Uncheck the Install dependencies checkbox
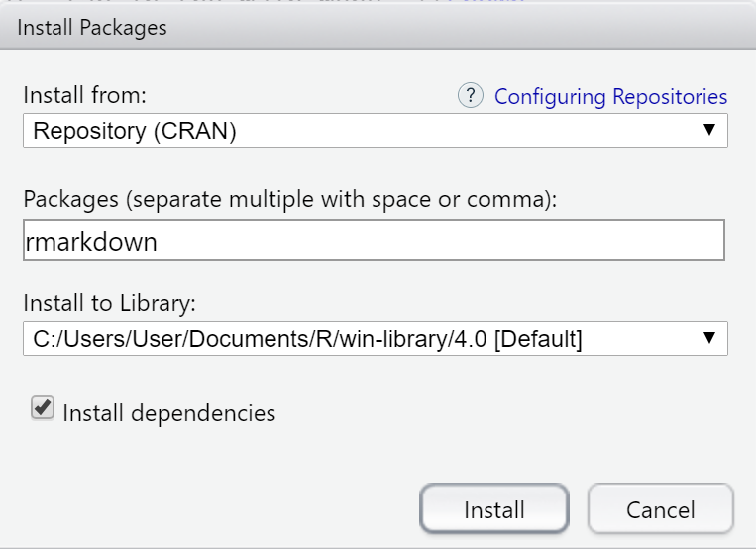Viewport: 756px width, 549px height. [x=43, y=408]
